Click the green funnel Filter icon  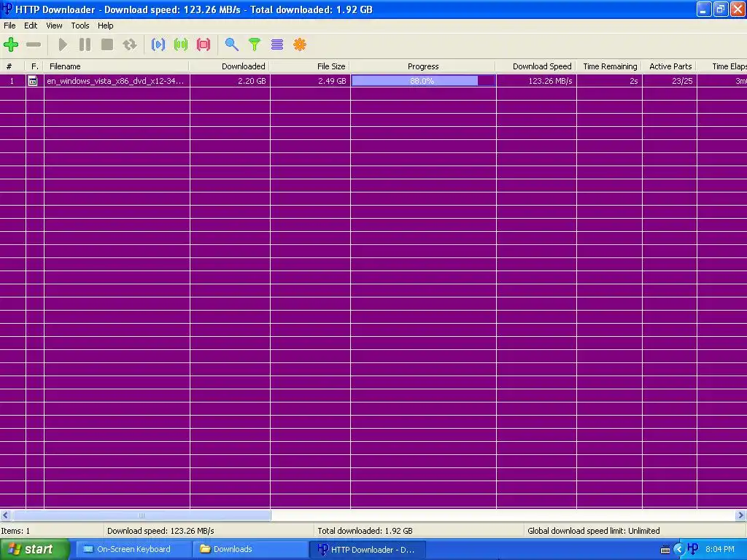255,44
